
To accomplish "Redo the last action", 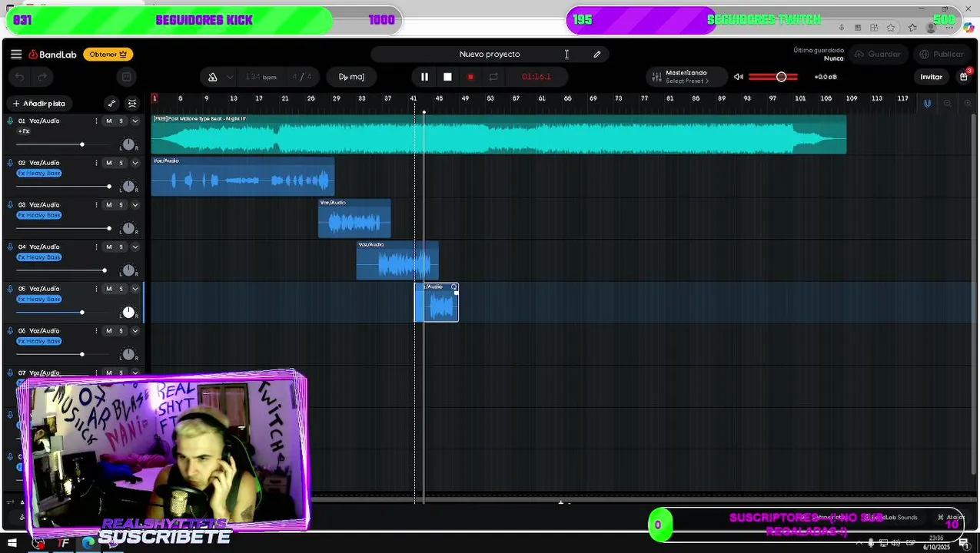I will (42, 77).
